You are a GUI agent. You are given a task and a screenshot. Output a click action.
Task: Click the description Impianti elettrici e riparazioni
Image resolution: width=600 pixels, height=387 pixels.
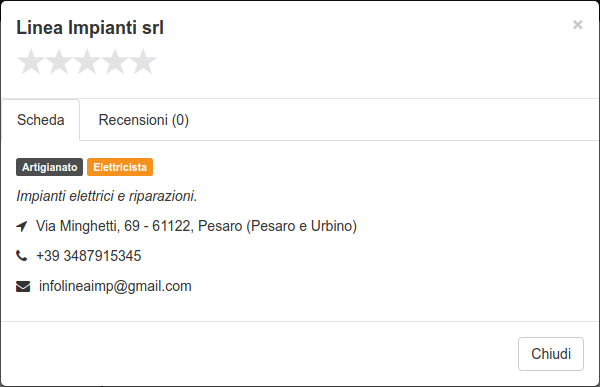click(107, 196)
